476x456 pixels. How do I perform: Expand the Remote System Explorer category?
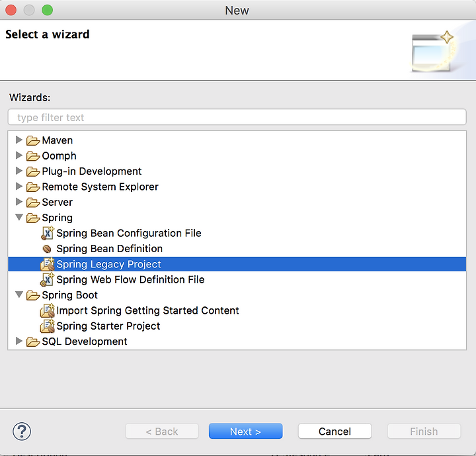[19, 186]
